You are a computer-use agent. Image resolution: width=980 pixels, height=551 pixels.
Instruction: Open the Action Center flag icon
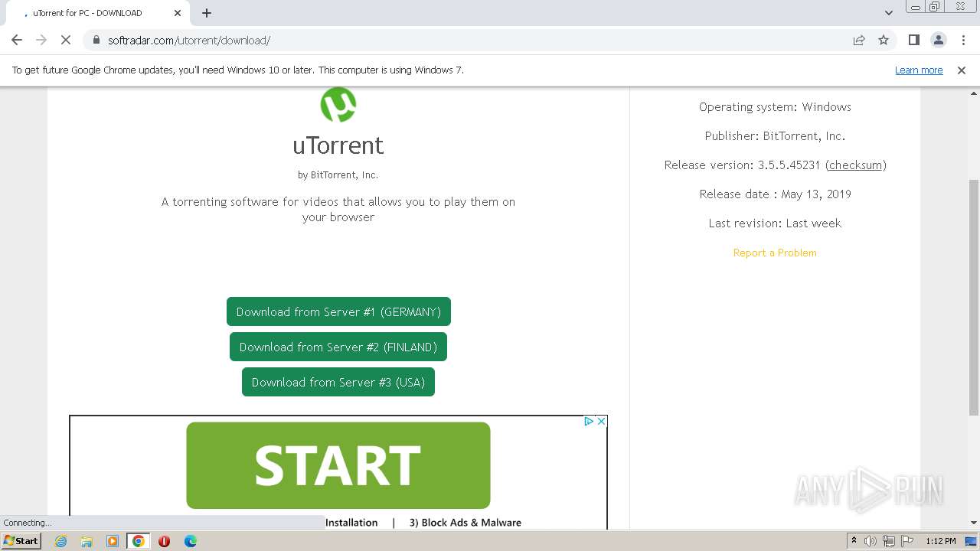(x=907, y=541)
